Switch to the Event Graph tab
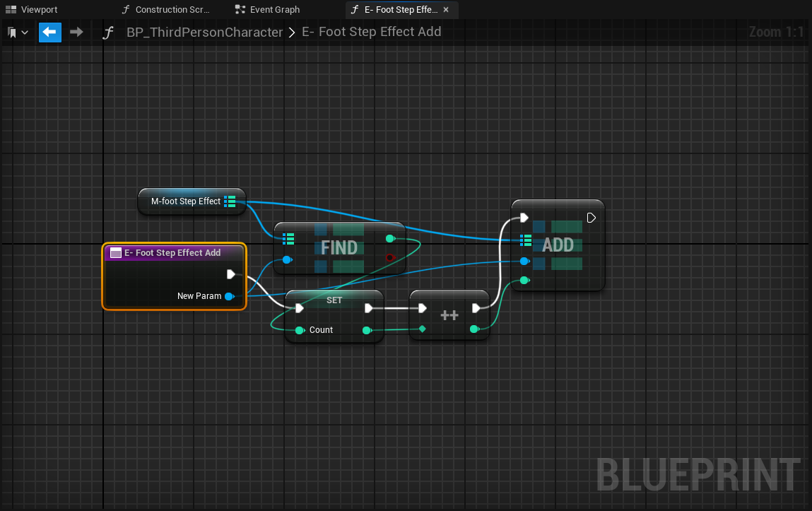Viewport: 812px width, 511px height. 268,9
